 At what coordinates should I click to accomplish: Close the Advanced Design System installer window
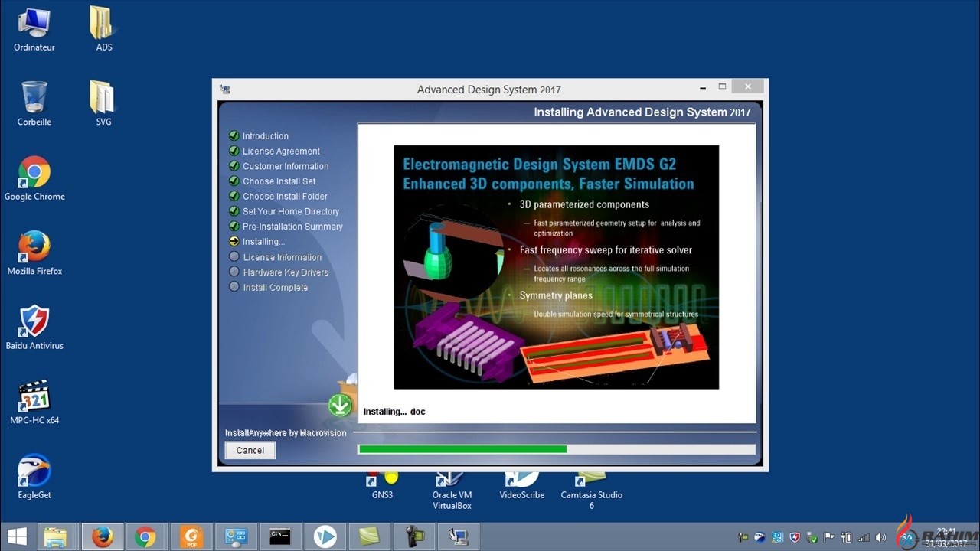point(747,86)
